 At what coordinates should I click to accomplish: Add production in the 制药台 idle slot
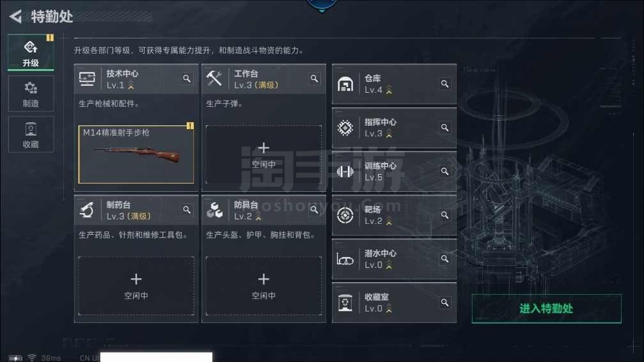tap(136, 286)
